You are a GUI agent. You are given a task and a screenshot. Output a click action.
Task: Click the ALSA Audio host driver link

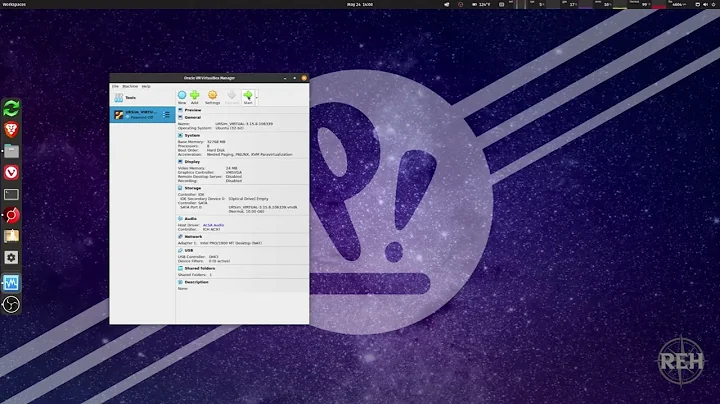pos(214,225)
